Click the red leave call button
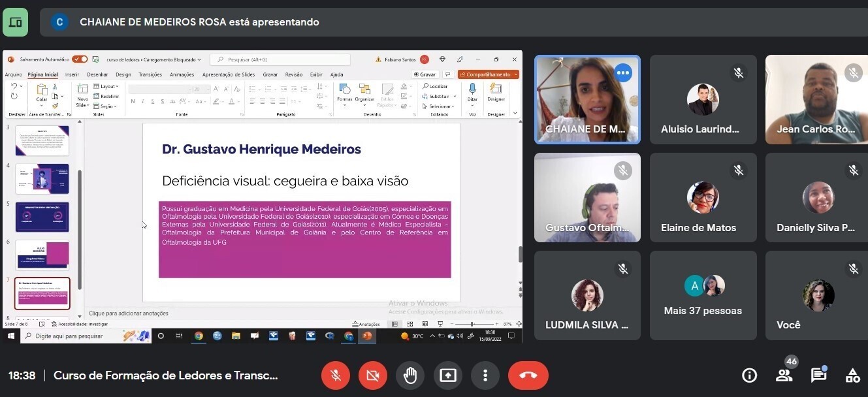The height and width of the screenshot is (397, 868). pos(528,375)
